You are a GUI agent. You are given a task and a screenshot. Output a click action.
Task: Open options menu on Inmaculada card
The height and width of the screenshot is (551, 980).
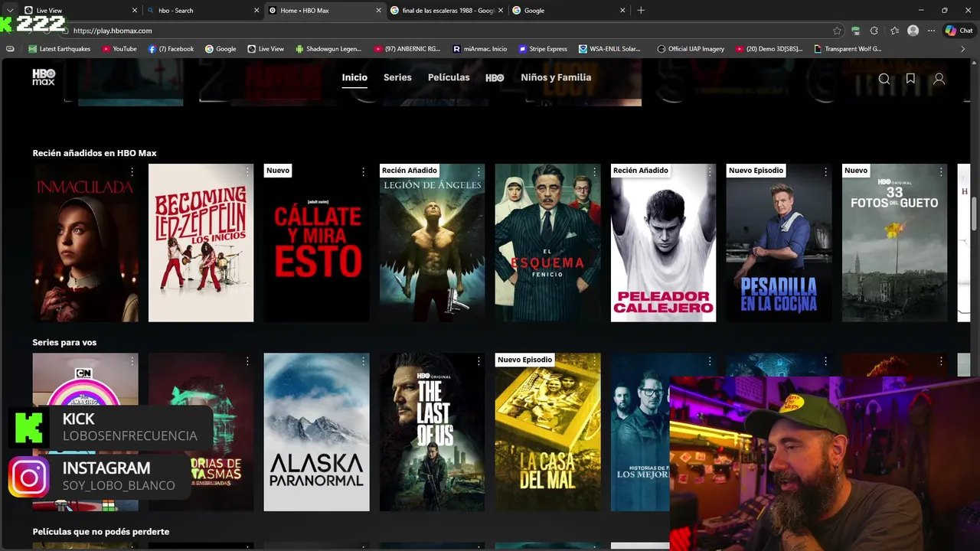pyautogui.click(x=132, y=172)
